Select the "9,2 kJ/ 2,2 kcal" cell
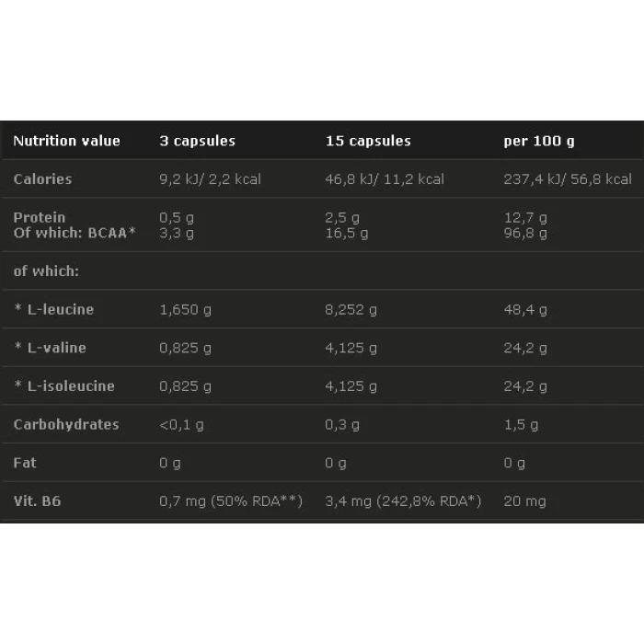The height and width of the screenshot is (644, 644). (x=210, y=178)
